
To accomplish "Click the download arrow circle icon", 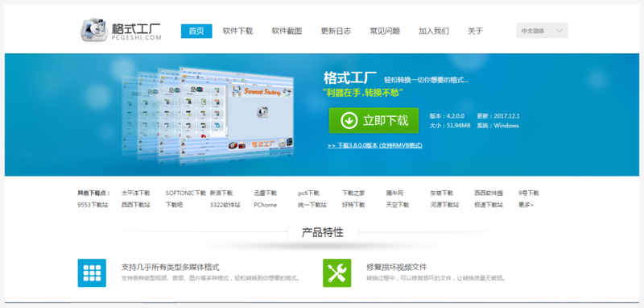I will [349, 120].
